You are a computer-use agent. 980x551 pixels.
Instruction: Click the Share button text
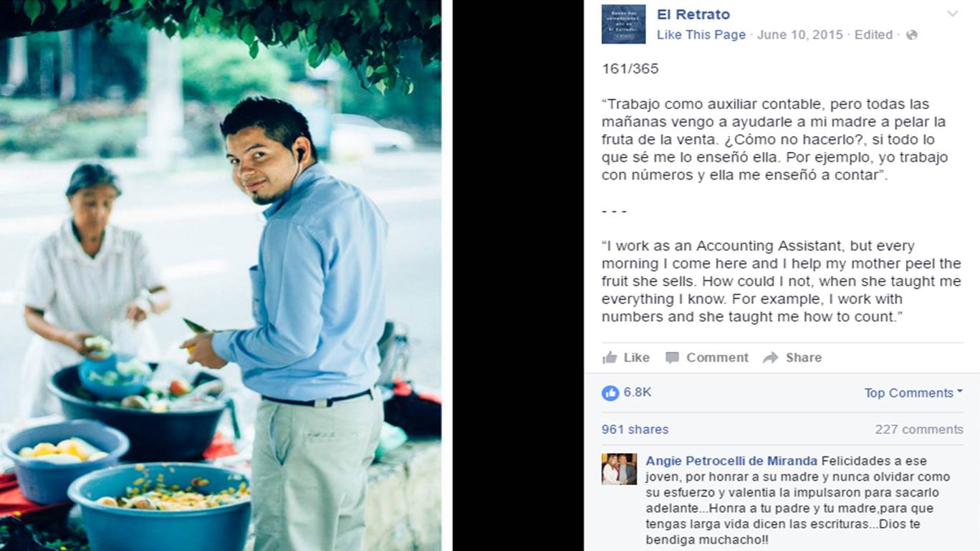[804, 358]
